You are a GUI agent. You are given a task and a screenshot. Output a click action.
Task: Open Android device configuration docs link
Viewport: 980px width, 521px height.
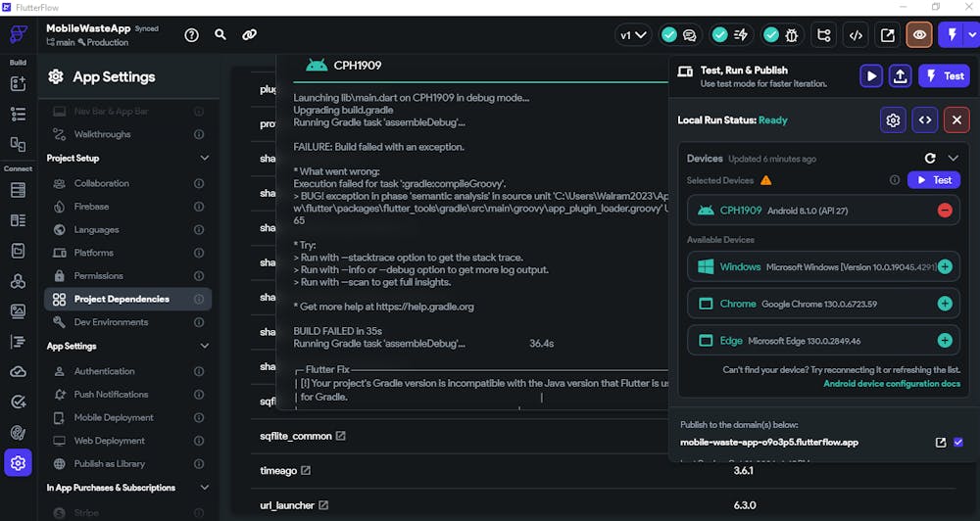pos(892,384)
